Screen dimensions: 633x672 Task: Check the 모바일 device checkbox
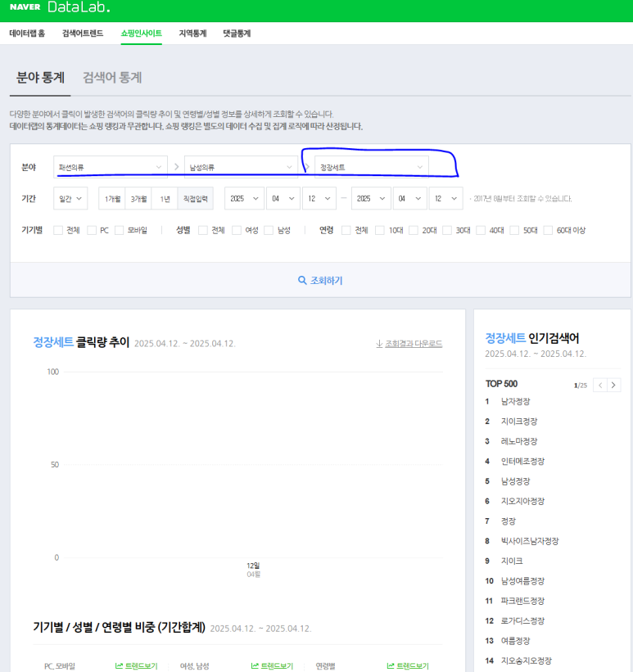point(120,231)
